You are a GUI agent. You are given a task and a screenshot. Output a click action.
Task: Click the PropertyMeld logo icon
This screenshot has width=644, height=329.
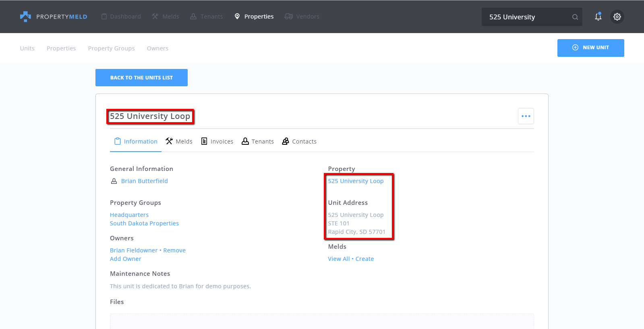pyautogui.click(x=25, y=17)
